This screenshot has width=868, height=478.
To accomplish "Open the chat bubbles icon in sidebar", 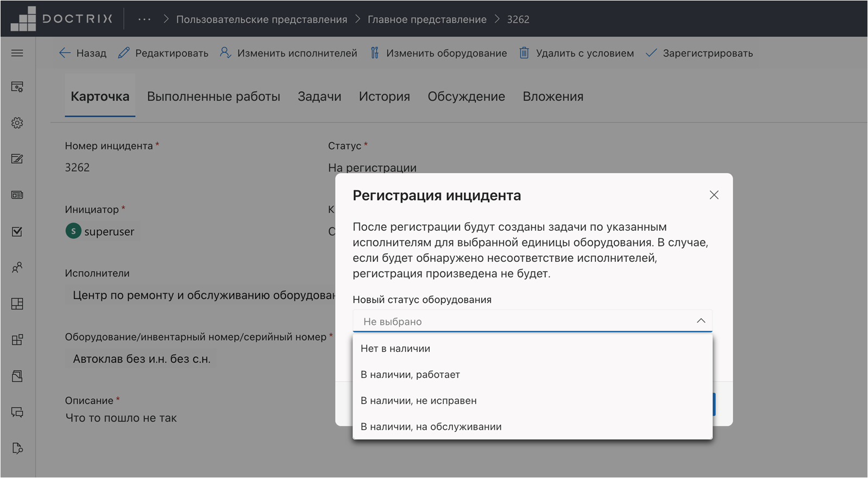I will (x=17, y=412).
